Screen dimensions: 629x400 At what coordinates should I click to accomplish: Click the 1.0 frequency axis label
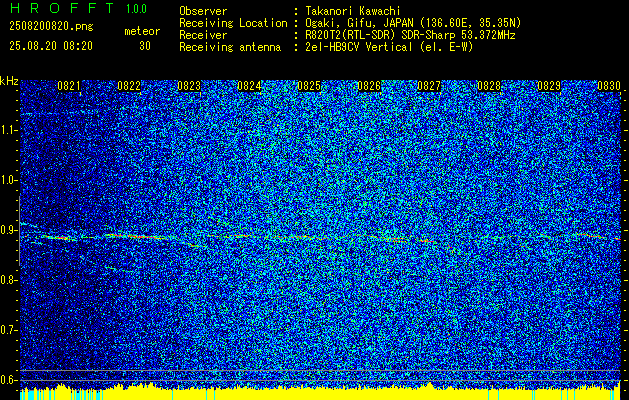tap(8, 181)
